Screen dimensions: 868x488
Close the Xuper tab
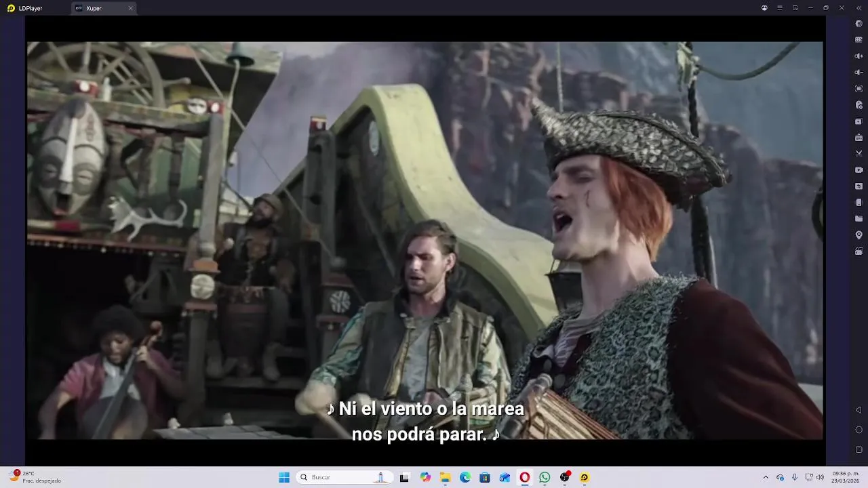click(130, 8)
